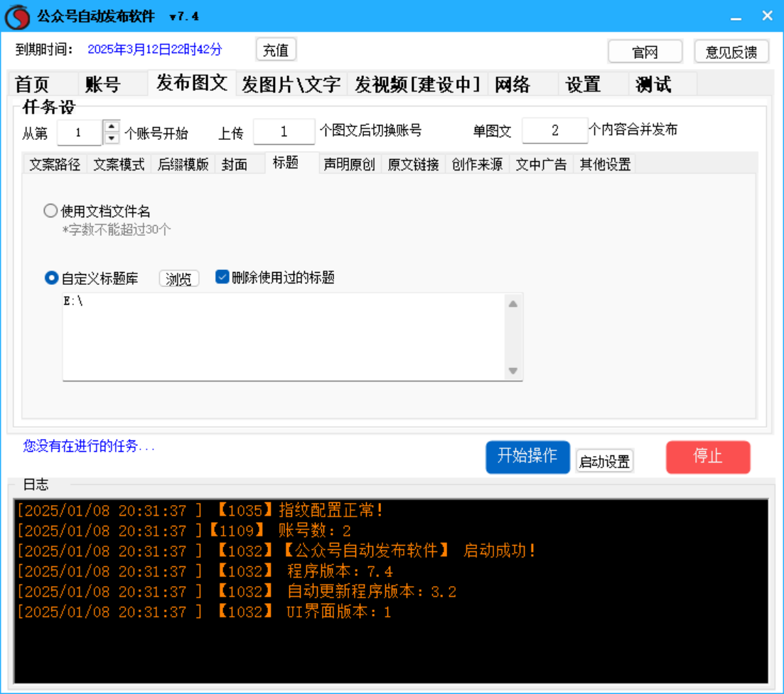Open the 其他设置 sub-tab
Image resolution: width=784 pixels, height=694 pixels.
pos(605,164)
